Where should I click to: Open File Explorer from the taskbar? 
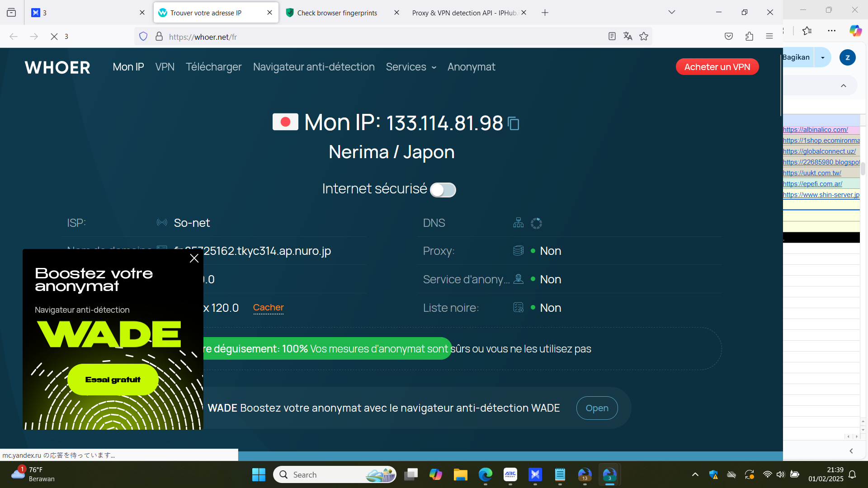pyautogui.click(x=460, y=474)
